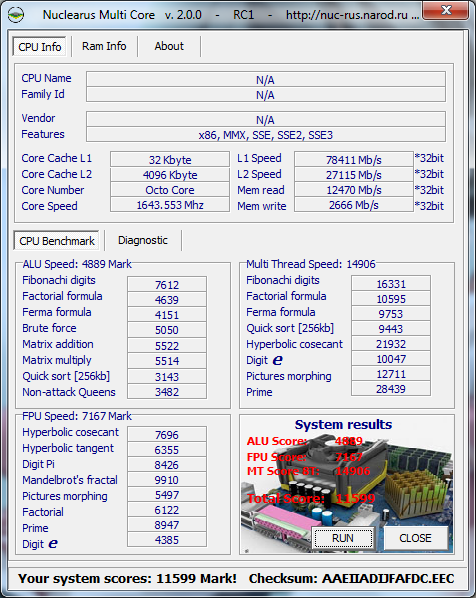Click the CLOSE button

[415, 538]
